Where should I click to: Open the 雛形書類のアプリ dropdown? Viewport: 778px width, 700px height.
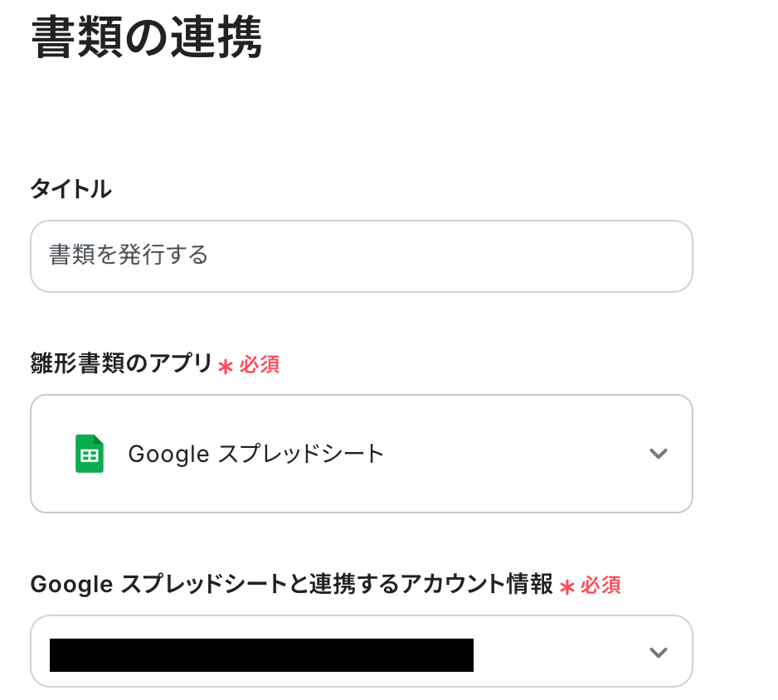point(361,454)
